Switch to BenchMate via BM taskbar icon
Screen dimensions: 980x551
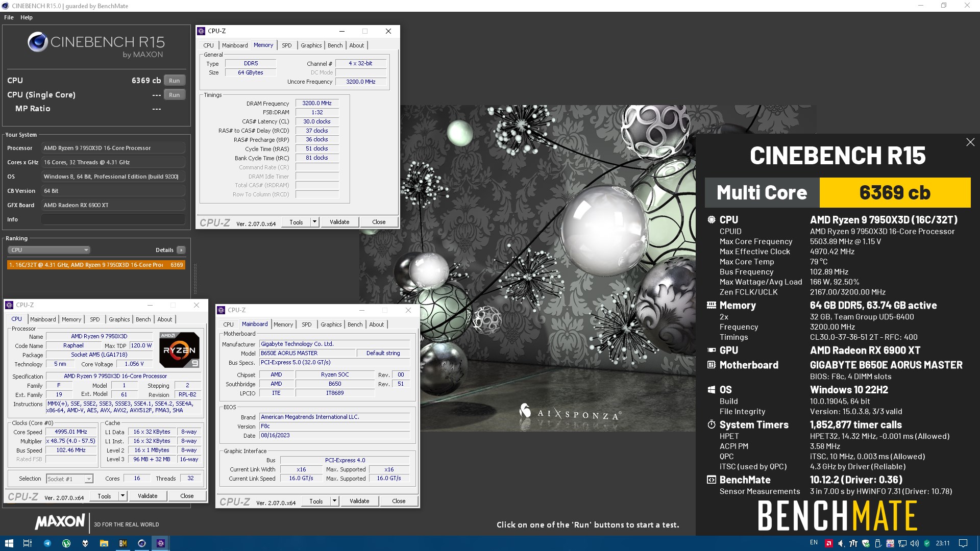pyautogui.click(x=123, y=543)
